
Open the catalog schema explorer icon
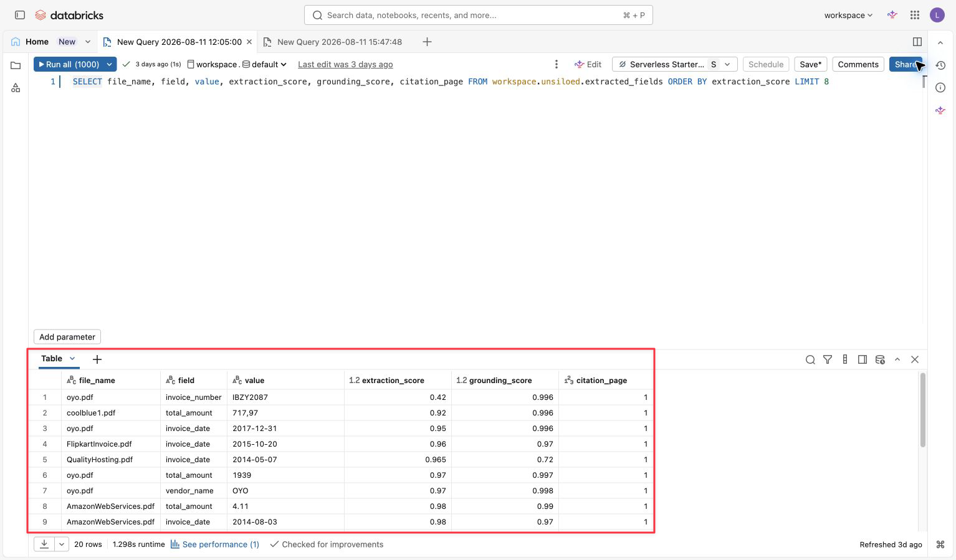coord(16,88)
